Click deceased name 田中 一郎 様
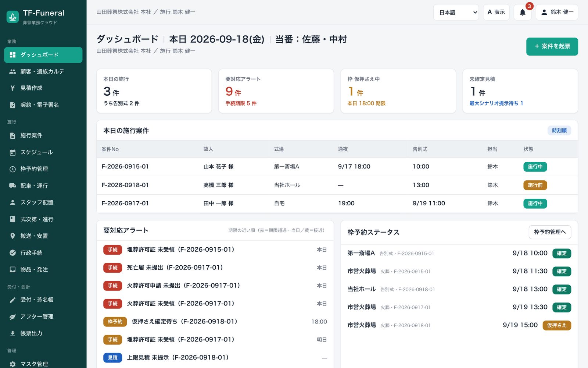This screenshot has width=588, height=368. [x=218, y=204]
